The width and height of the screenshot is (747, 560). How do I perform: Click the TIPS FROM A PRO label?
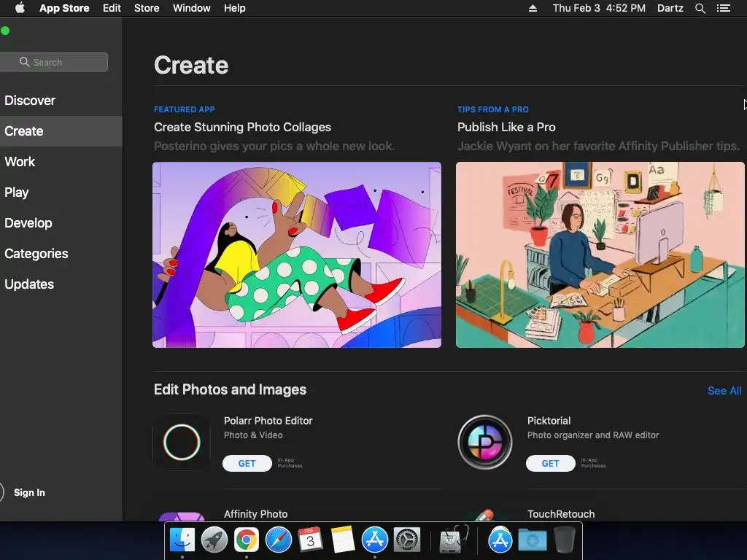(493, 109)
